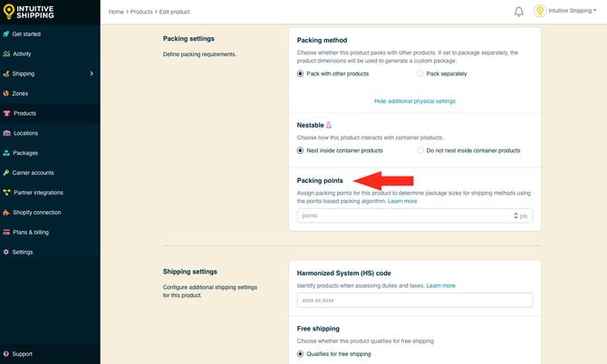Click Learn more link under Packing points
The height and width of the screenshot is (364, 607).
point(403,201)
